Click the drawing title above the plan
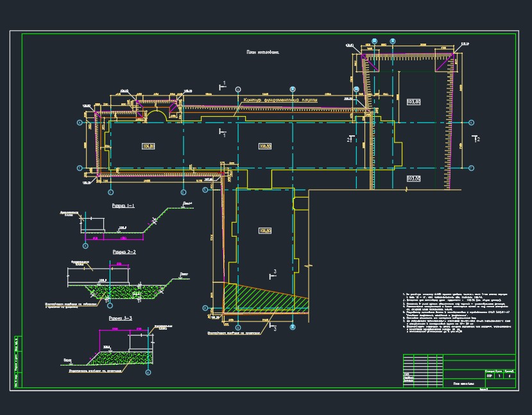Image resolution: width=532 pixels, height=415 pixels. click(262, 53)
